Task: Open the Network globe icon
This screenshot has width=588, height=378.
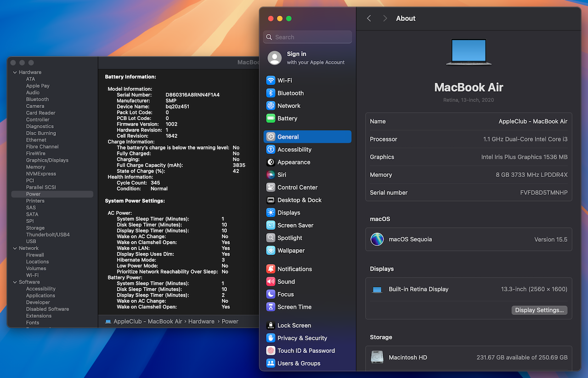Action: point(271,106)
